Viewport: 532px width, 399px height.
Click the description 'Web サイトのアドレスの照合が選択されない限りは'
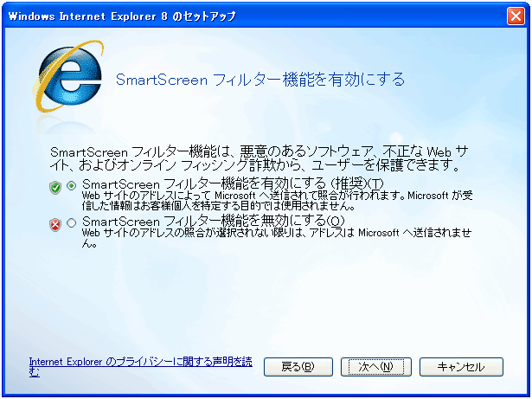[x=277, y=238]
